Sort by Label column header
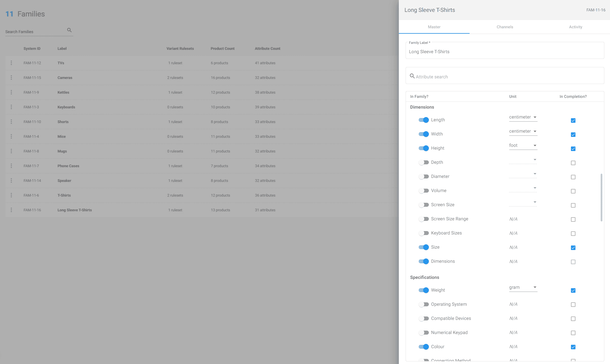The image size is (610, 364). [x=62, y=49]
